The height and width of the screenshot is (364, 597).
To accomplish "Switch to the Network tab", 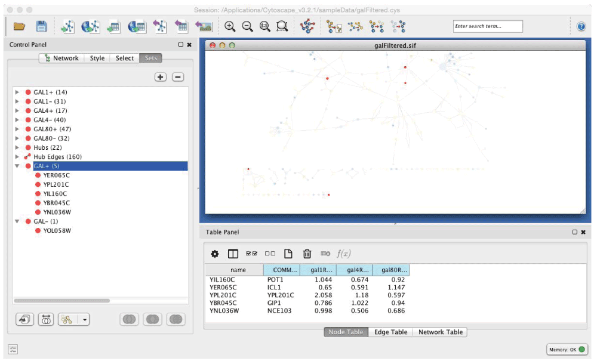I will 61,58.
